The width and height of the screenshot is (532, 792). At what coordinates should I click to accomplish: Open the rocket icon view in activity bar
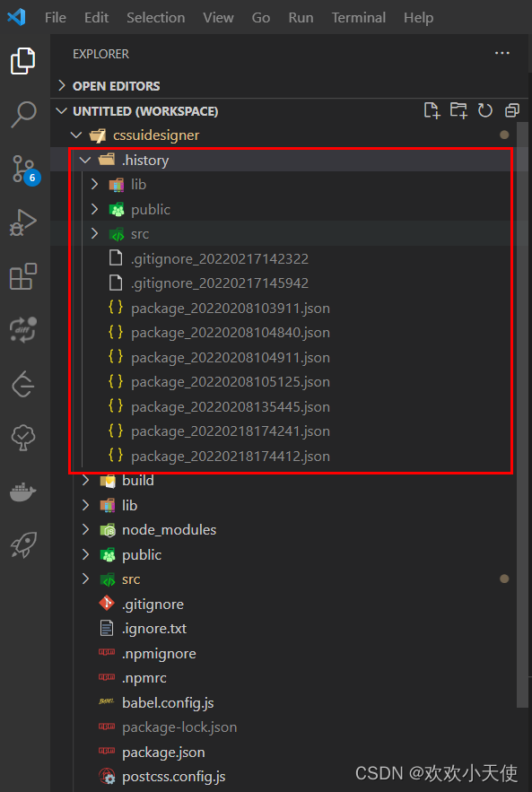click(23, 545)
